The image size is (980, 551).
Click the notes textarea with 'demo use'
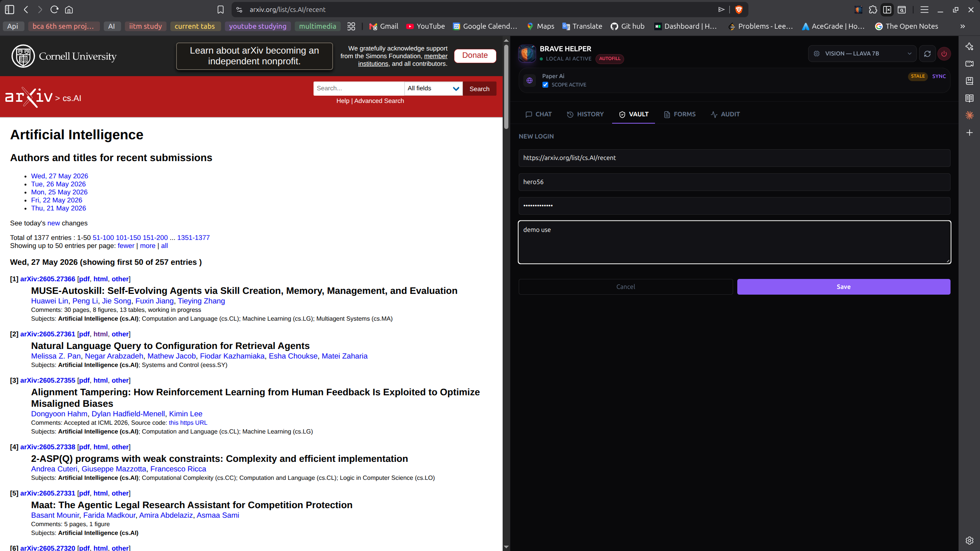[734, 242]
